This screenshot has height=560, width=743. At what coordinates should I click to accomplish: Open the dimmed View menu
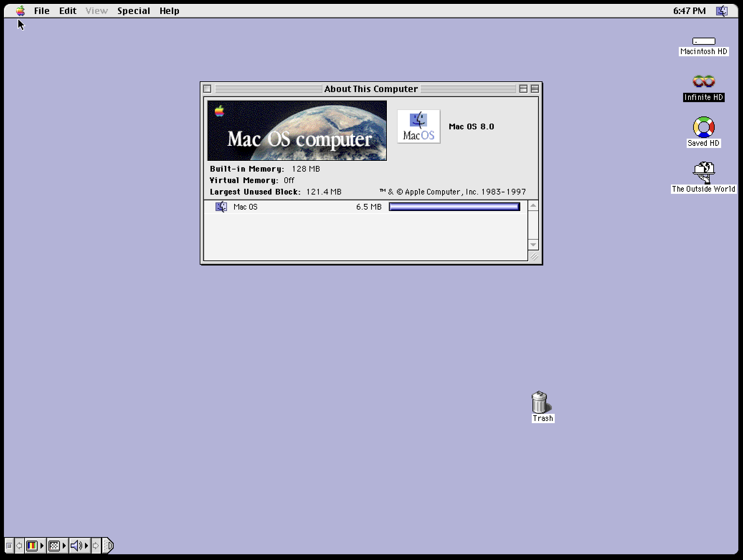click(96, 11)
